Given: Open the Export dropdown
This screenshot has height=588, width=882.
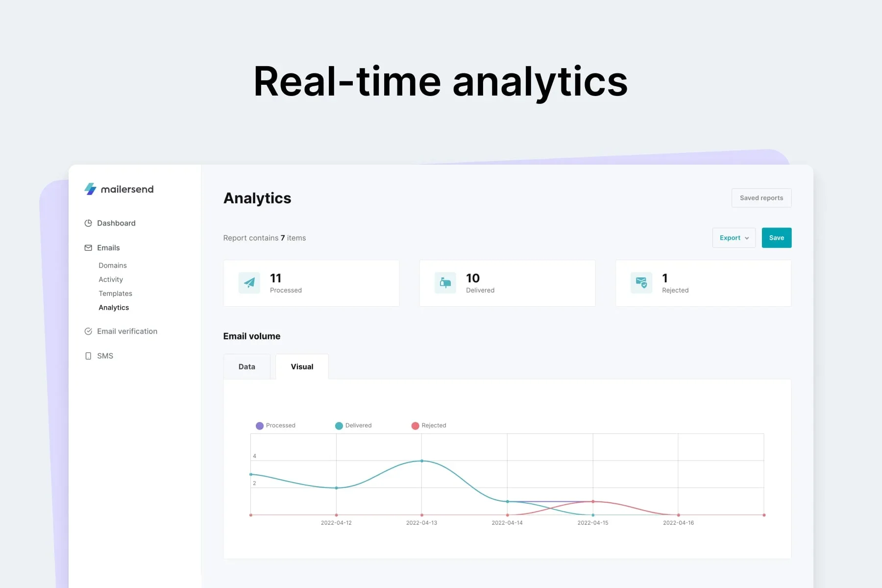Looking at the screenshot, I should (734, 238).
